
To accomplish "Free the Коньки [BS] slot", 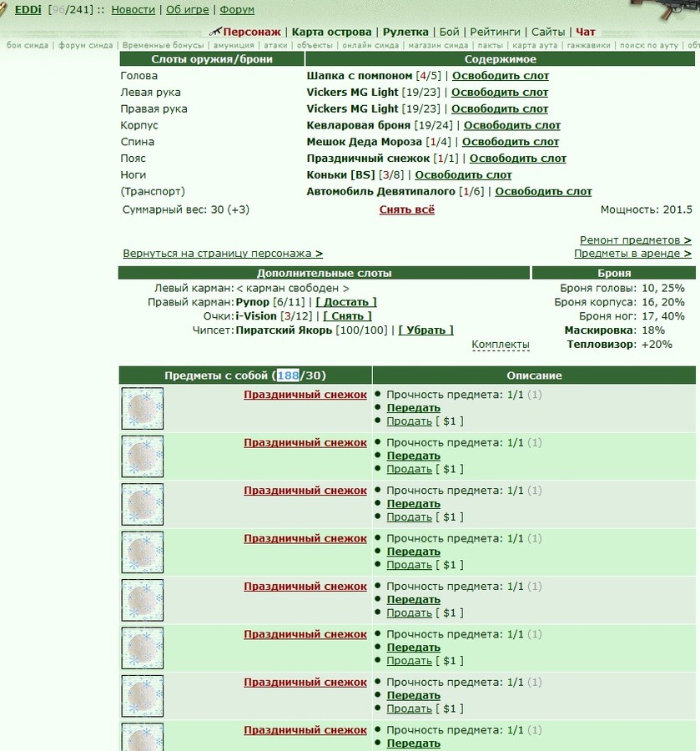I will click(463, 175).
